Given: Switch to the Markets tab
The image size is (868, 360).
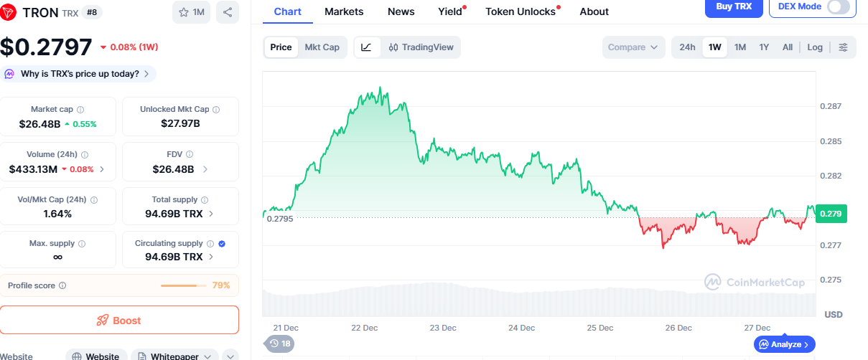Looking at the screenshot, I should point(344,11).
